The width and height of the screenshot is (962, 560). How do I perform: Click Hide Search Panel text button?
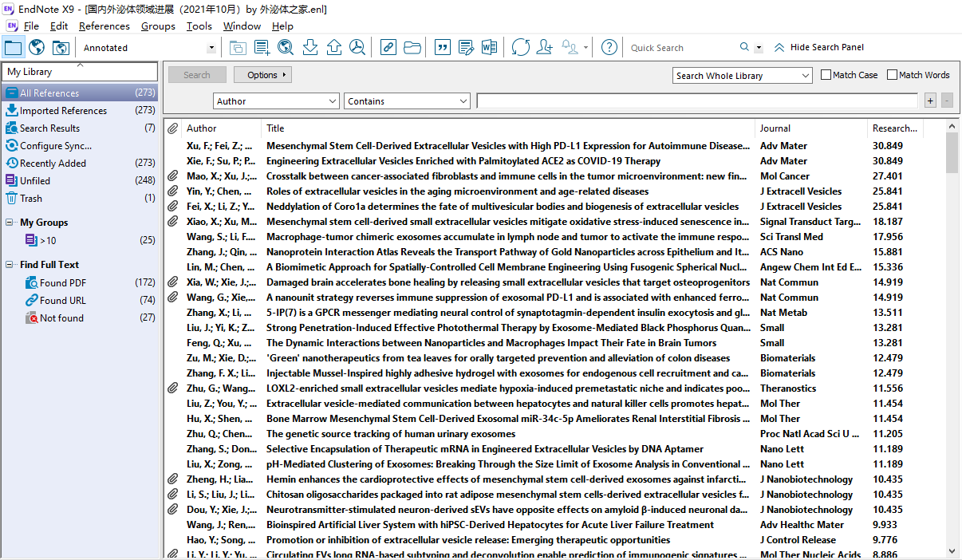[827, 47]
